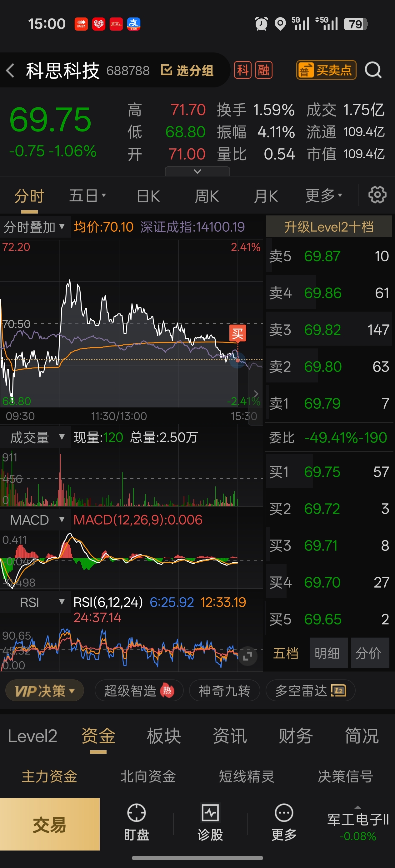Expand the quote details chevron
395x868 pixels.
pyautogui.click(x=197, y=171)
